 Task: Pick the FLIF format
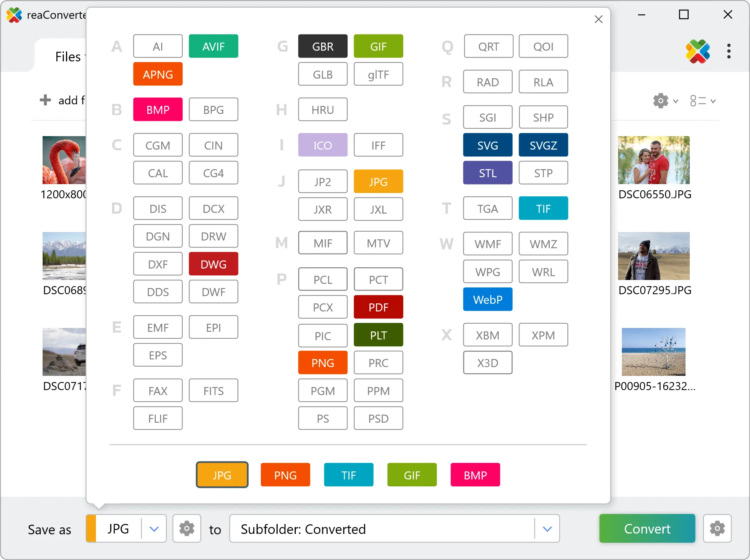pos(158,418)
